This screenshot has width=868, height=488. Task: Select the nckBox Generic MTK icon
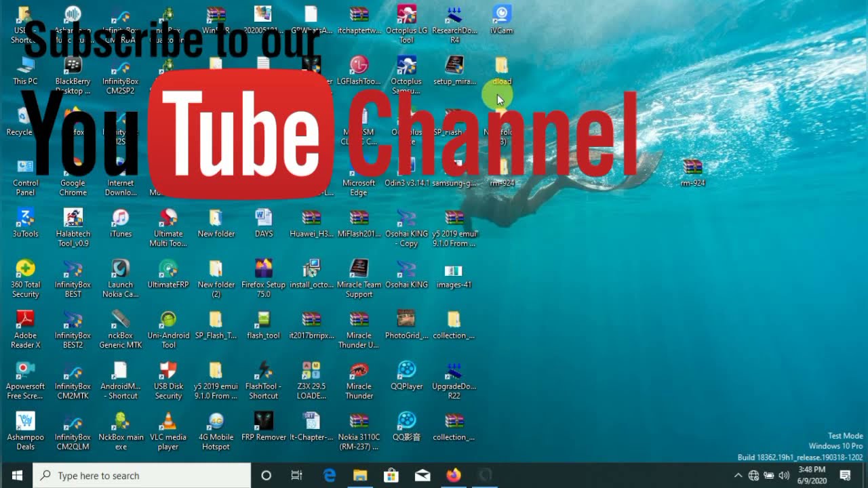[x=121, y=329]
